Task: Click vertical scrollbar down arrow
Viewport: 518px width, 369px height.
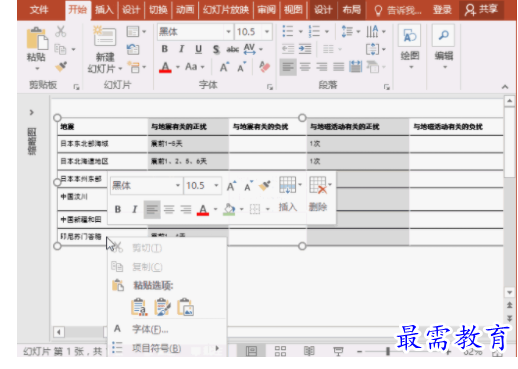Action: tap(509, 293)
